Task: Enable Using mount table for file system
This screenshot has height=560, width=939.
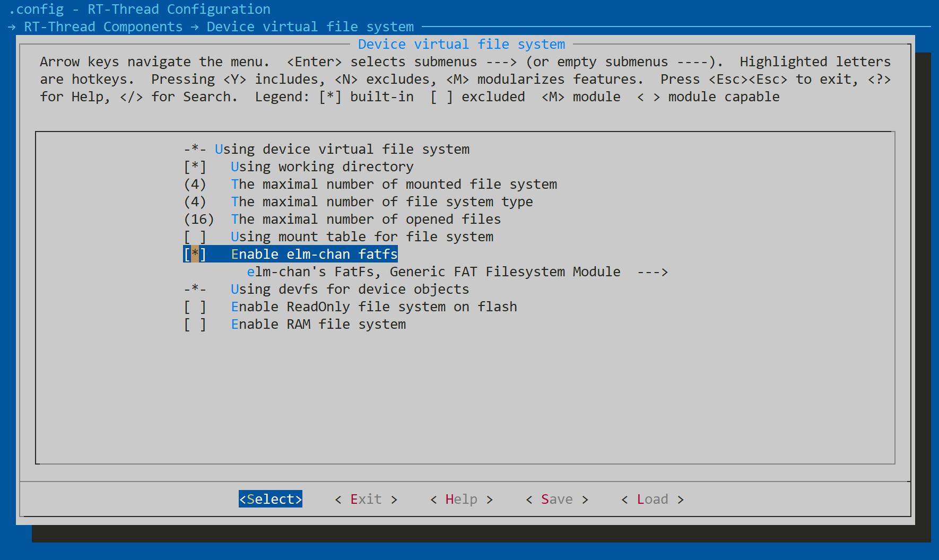Action: pyautogui.click(x=195, y=237)
